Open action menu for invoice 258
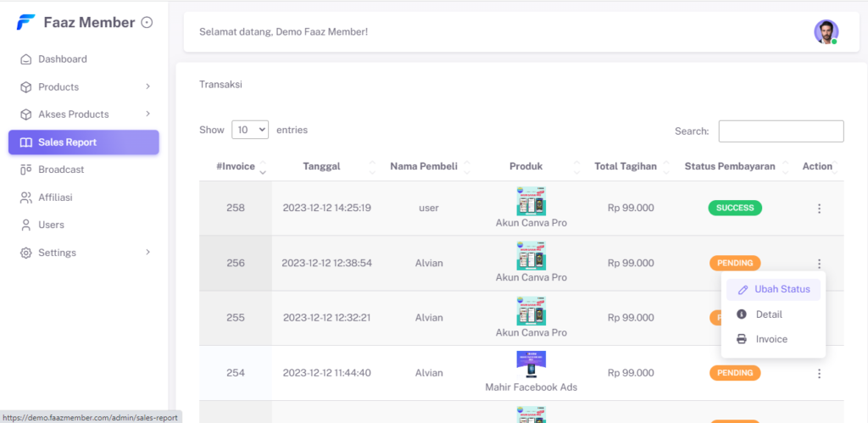This screenshot has height=423, width=868. [819, 209]
